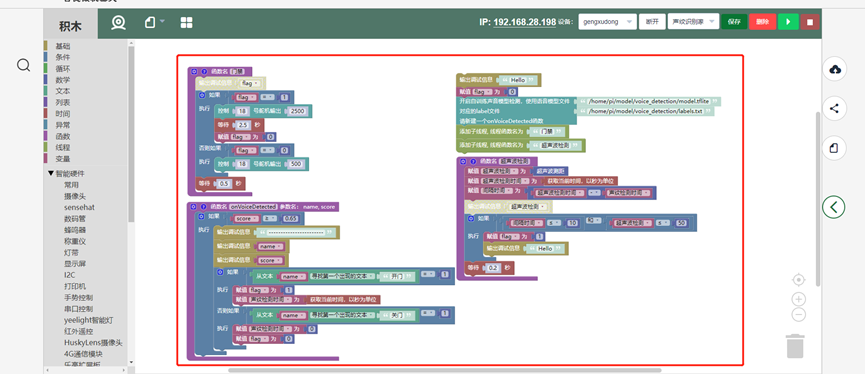
Task: Zoom in the workspace with the plus icon
Action: coord(798,300)
